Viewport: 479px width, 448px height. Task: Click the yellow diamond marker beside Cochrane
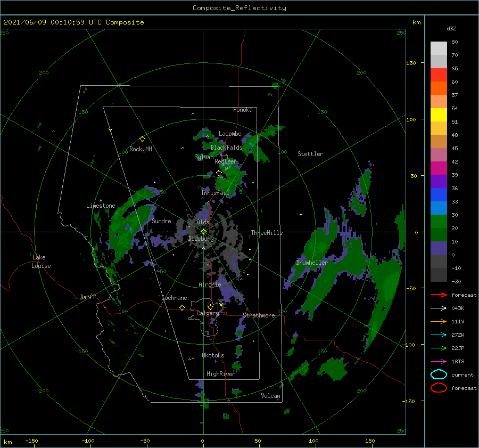[x=182, y=307]
